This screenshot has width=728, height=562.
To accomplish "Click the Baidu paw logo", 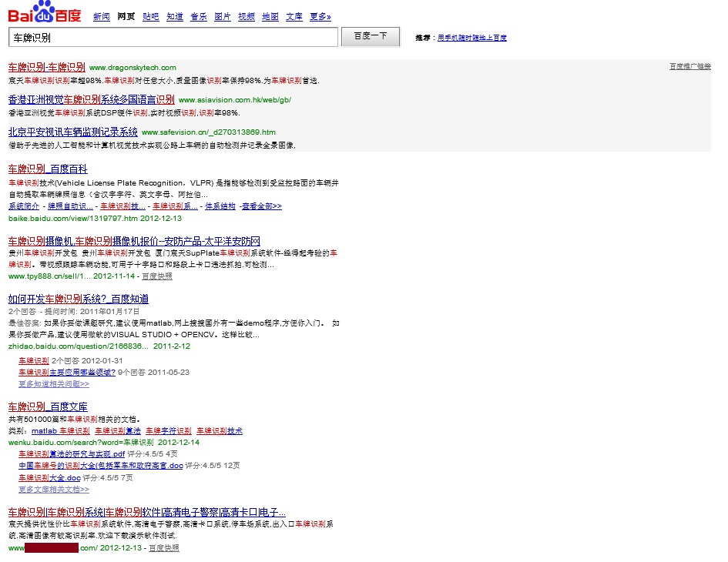I will [x=44, y=15].
